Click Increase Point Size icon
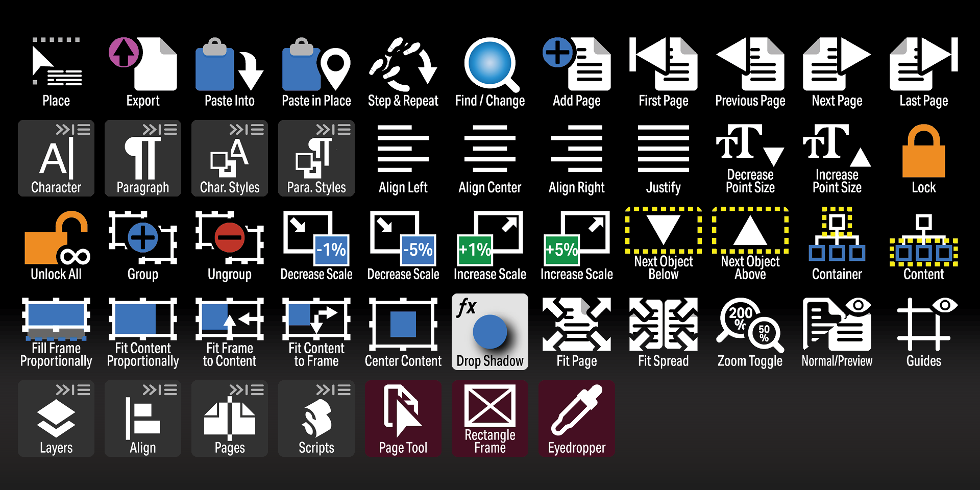 837,145
